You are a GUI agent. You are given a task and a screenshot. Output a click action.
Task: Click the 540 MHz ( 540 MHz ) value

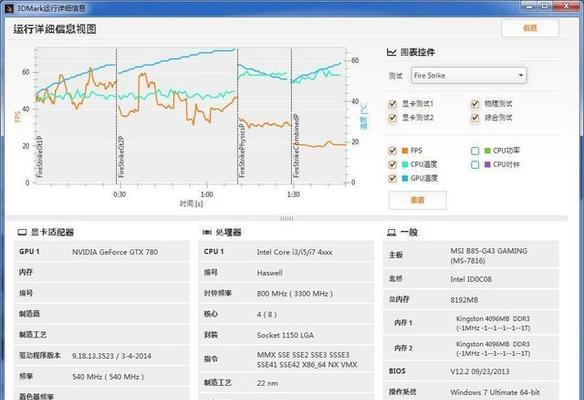click(x=108, y=377)
